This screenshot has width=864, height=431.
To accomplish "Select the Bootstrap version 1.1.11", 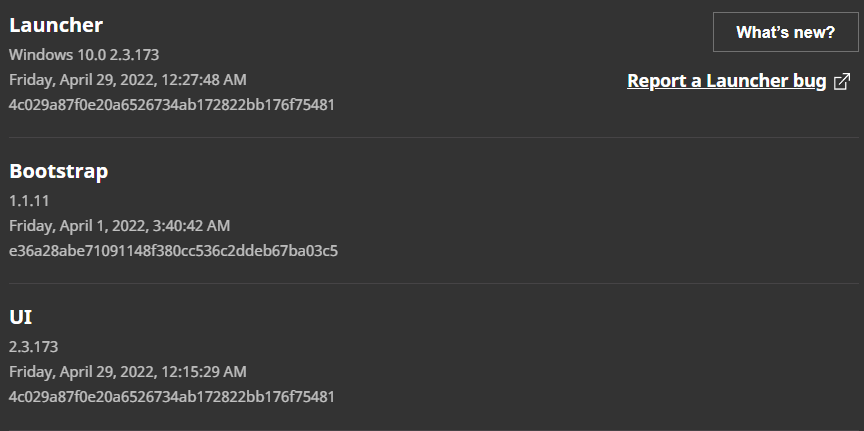I will pyautogui.click(x=29, y=200).
